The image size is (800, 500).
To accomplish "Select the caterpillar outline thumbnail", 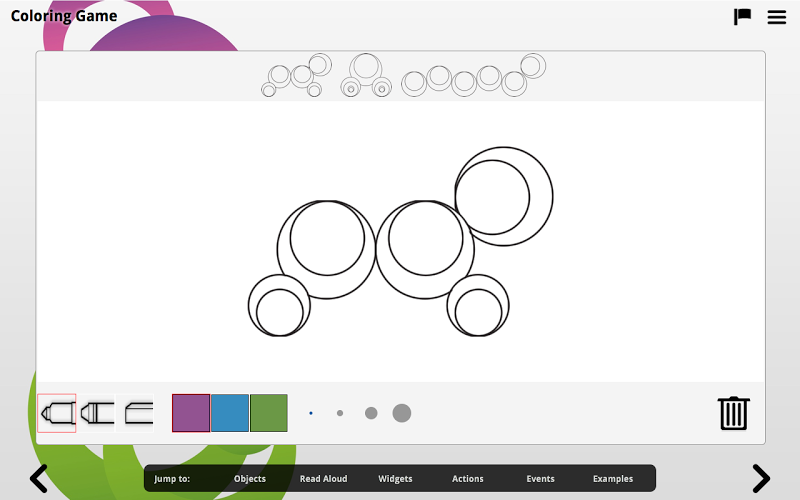I will click(x=473, y=75).
